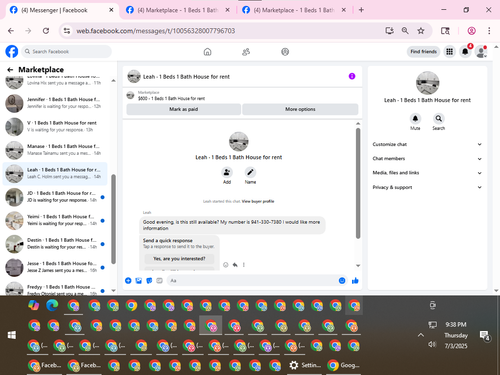Go back from the Marketplace chat list
This screenshot has height=375, width=500.
pos(10,70)
